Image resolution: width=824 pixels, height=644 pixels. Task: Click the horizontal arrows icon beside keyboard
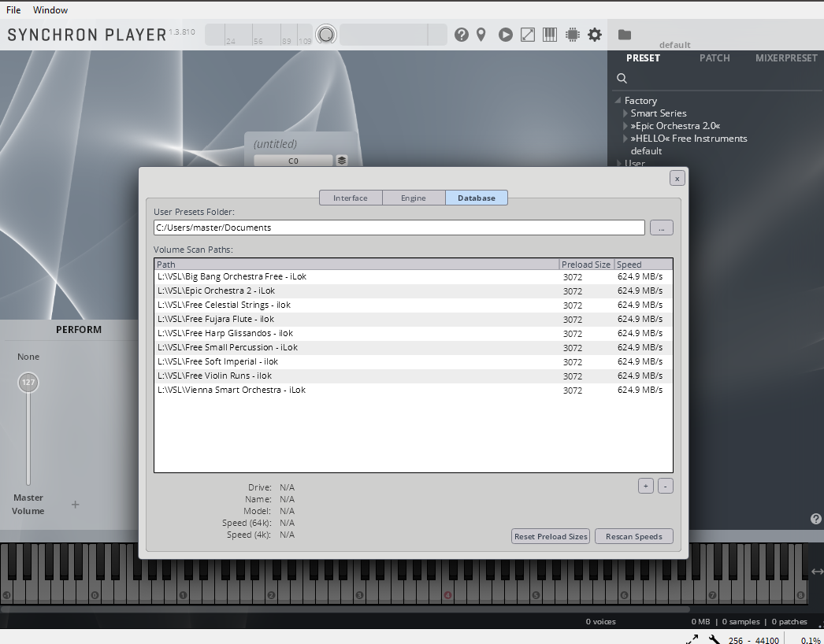coord(817,572)
